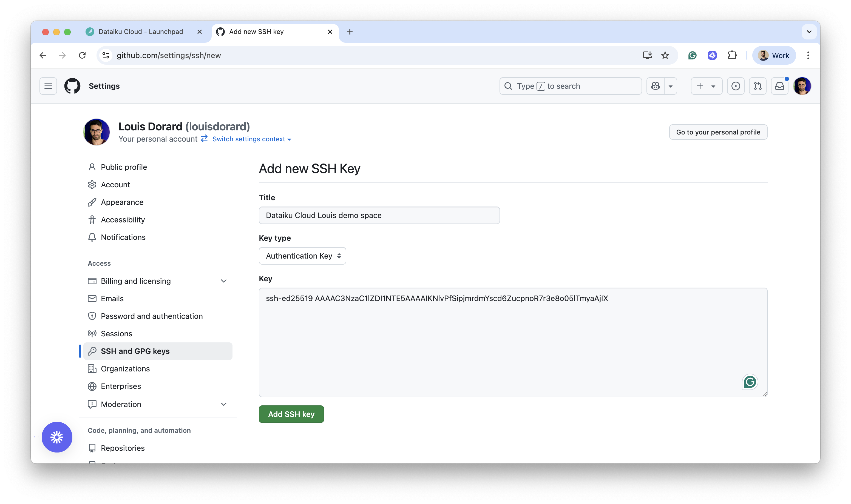Viewport: 851px width, 504px height.
Task: Bookmark this page with the star icon
Action: 665,55
